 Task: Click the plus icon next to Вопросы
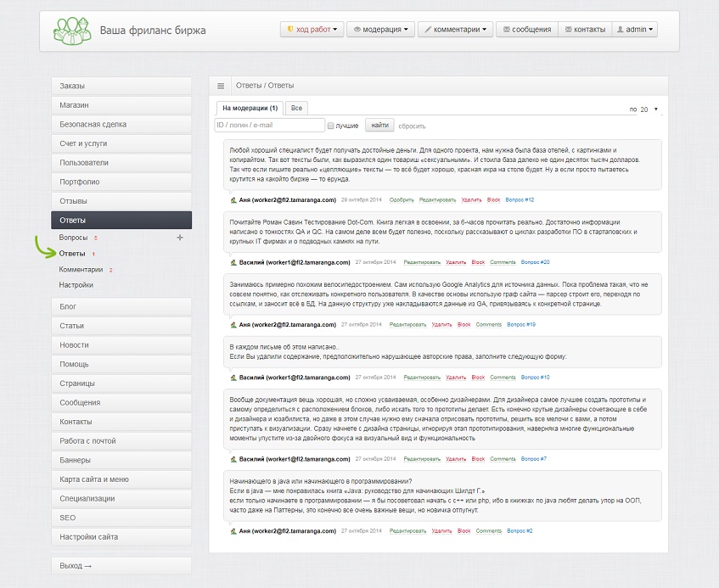tap(180, 238)
